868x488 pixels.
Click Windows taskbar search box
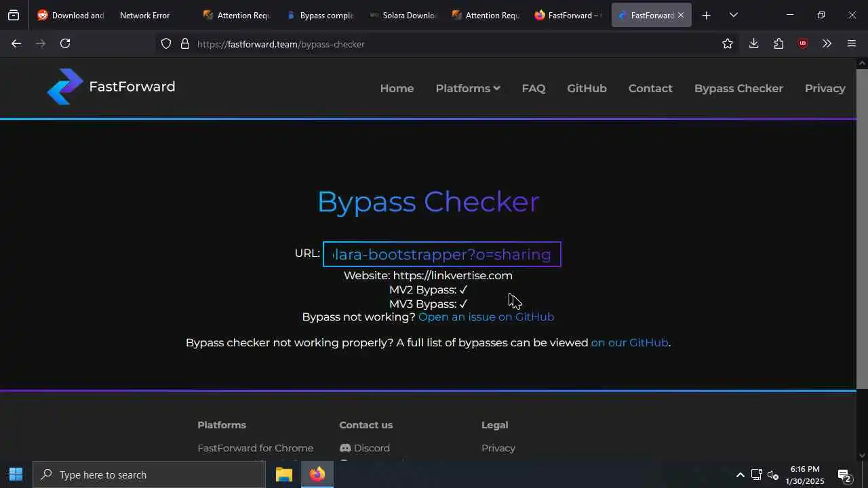(149, 474)
